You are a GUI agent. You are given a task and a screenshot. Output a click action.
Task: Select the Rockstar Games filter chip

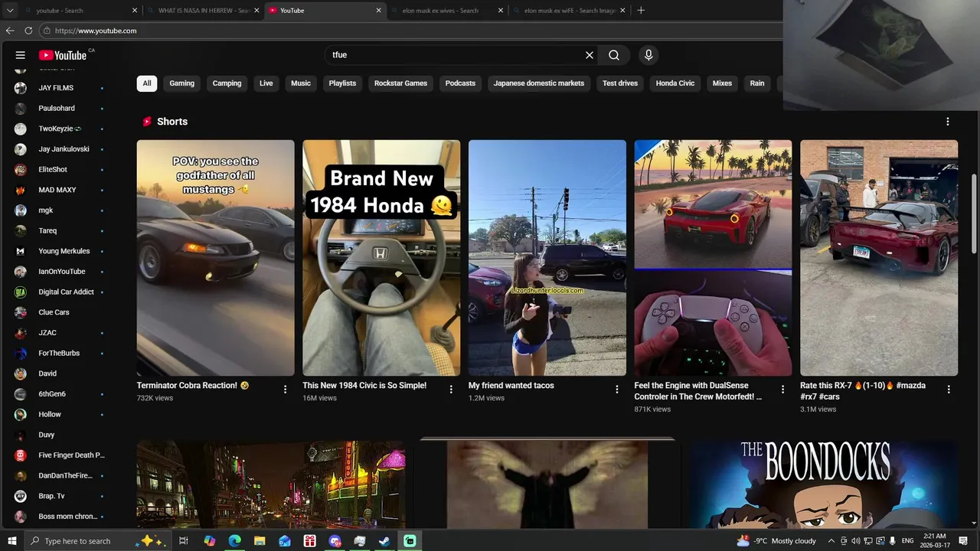(x=400, y=83)
